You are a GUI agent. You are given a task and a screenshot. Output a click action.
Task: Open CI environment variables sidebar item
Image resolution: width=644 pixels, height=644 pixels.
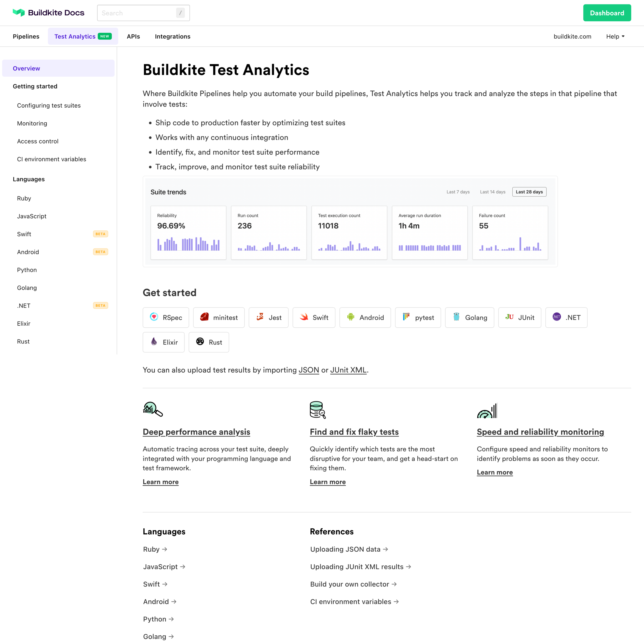click(52, 159)
